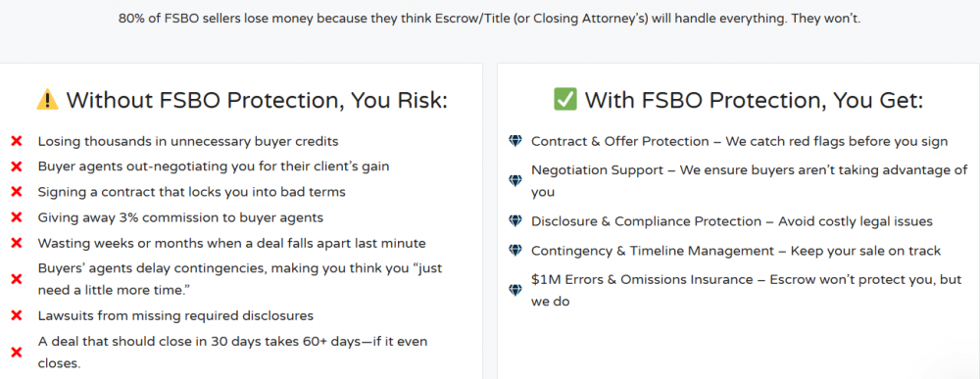Click red X beside 'Buyer agents out-negotiating'

tap(17, 166)
